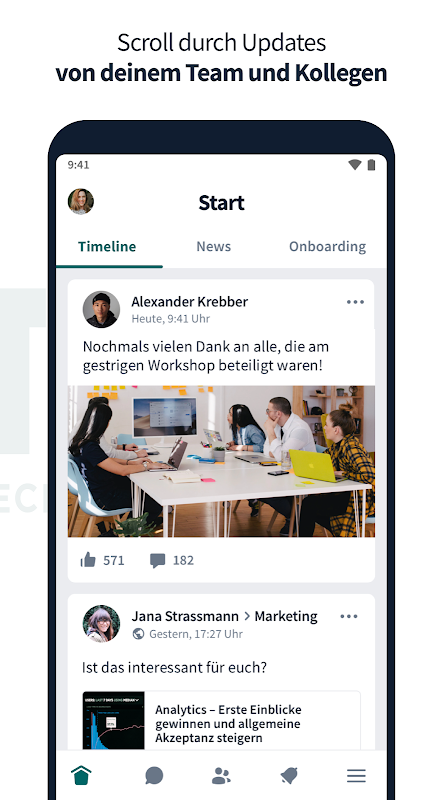Viewport: 432px width, 800px height.
Task: Open the people groups icon
Action: [221, 776]
